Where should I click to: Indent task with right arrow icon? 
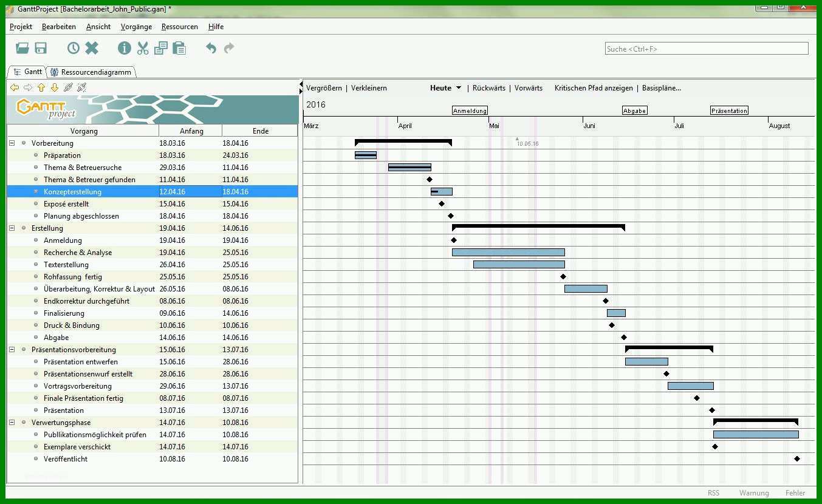click(28, 87)
